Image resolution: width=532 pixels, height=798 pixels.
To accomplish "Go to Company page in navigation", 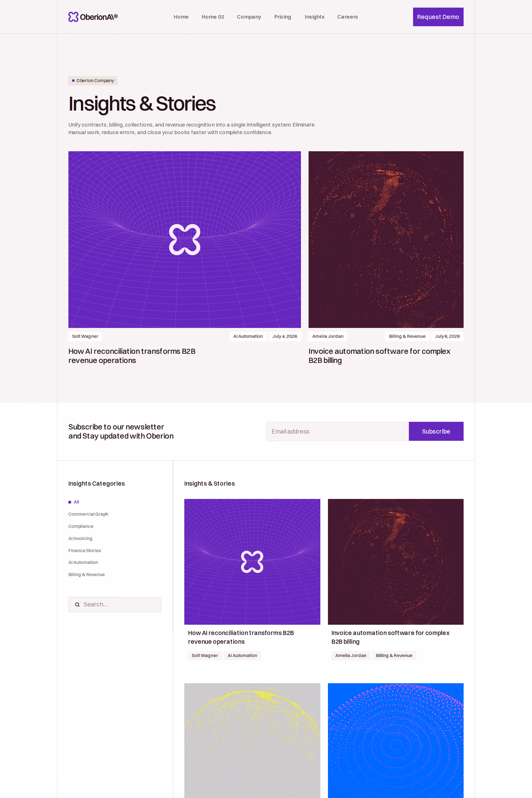I will click(x=249, y=17).
